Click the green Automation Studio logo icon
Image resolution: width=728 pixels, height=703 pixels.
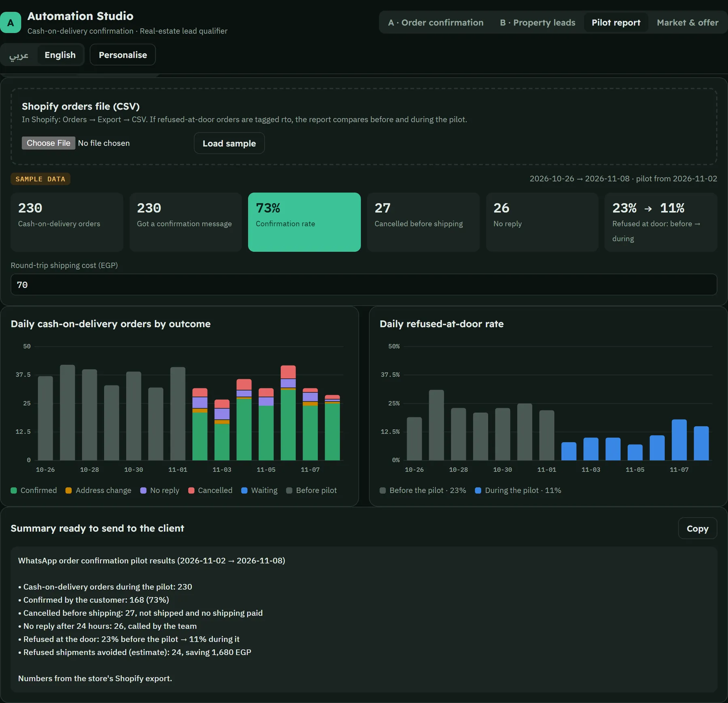coord(11,23)
